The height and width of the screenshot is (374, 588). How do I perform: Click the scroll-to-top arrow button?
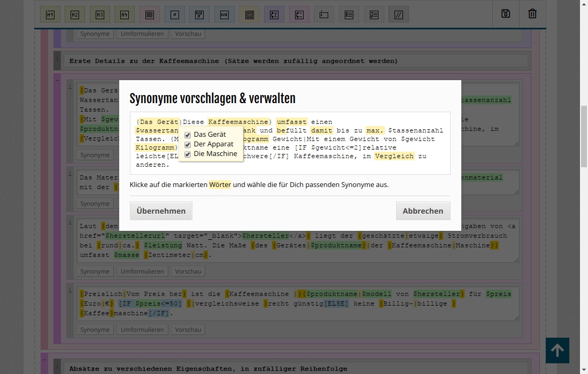[557, 350]
